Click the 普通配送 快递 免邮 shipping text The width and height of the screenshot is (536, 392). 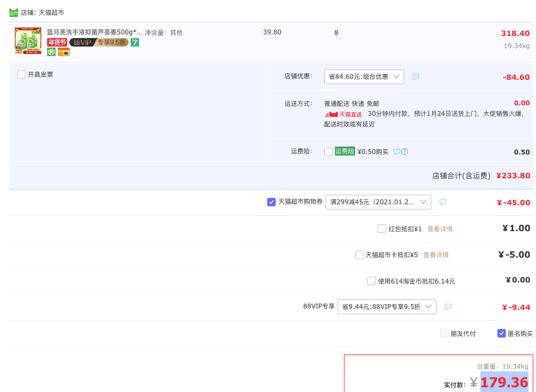coord(352,104)
